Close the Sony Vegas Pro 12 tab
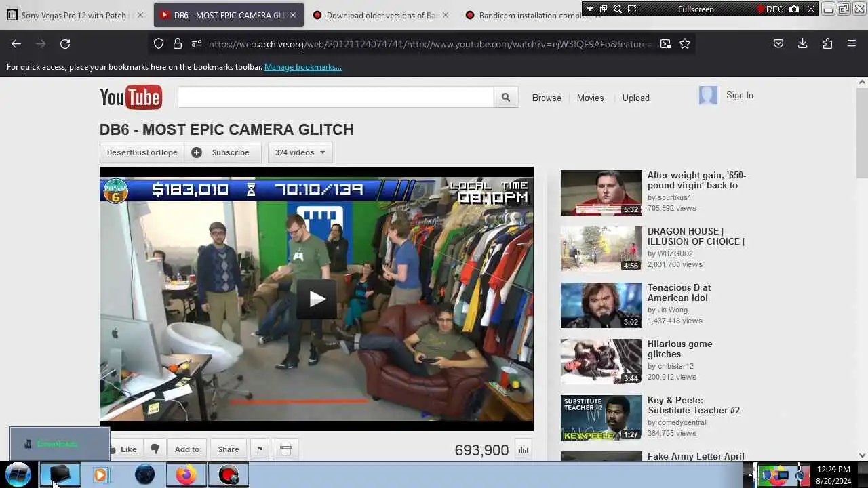The width and height of the screenshot is (868, 488). pyautogui.click(x=140, y=15)
